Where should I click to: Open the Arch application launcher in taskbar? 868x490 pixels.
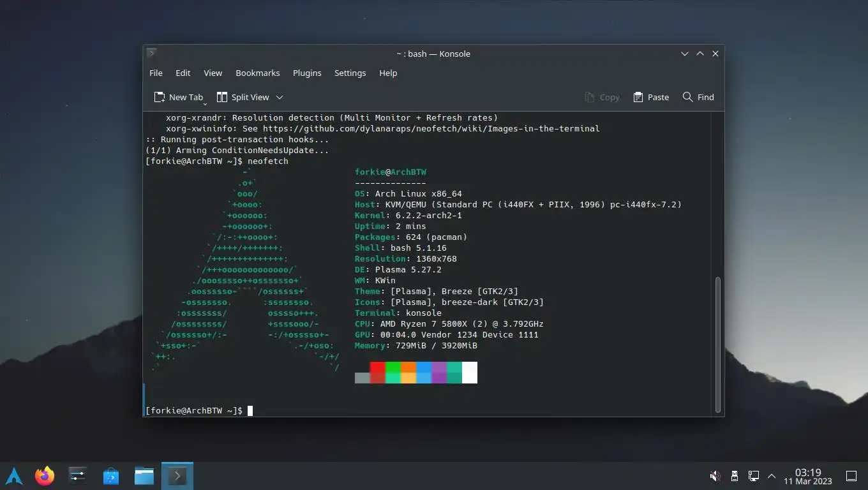coord(14,476)
